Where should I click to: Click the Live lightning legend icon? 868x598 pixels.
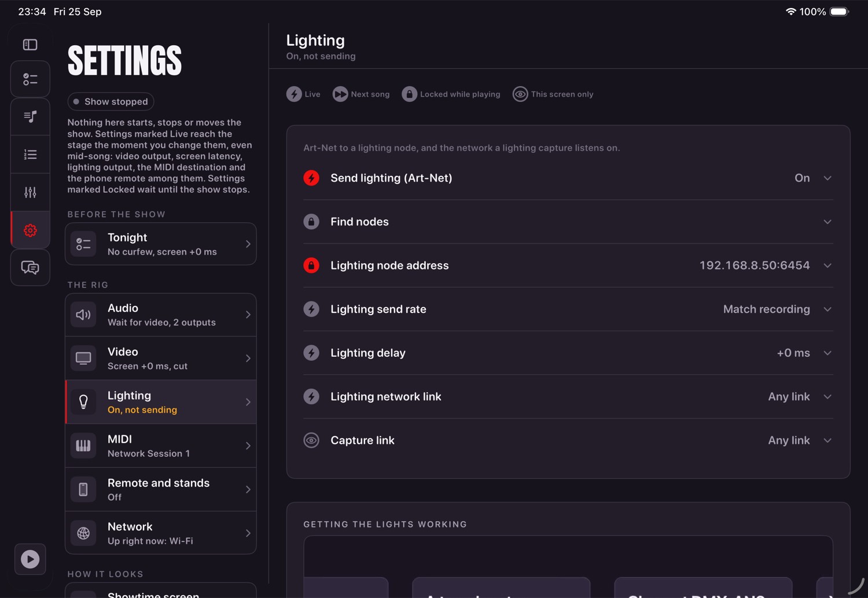click(294, 94)
